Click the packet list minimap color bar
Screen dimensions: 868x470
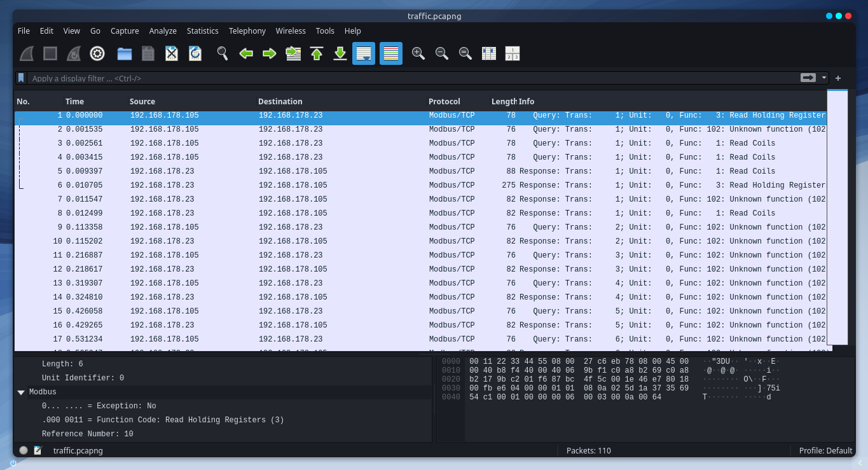837,216
